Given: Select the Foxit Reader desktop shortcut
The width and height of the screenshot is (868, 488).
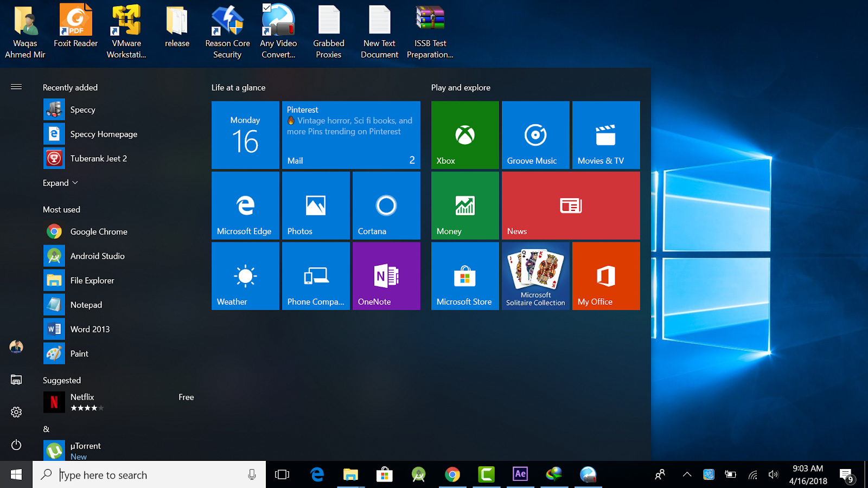Looking at the screenshot, I should (x=76, y=26).
